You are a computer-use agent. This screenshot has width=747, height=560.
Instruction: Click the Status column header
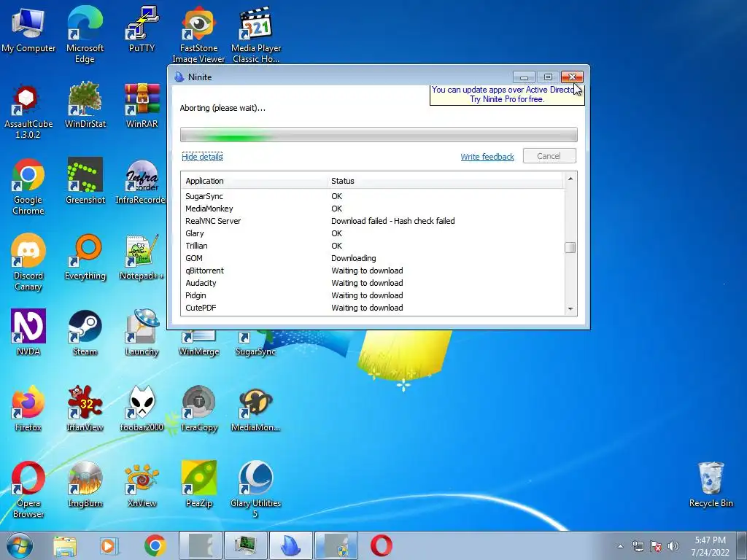[x=446, y=181]
